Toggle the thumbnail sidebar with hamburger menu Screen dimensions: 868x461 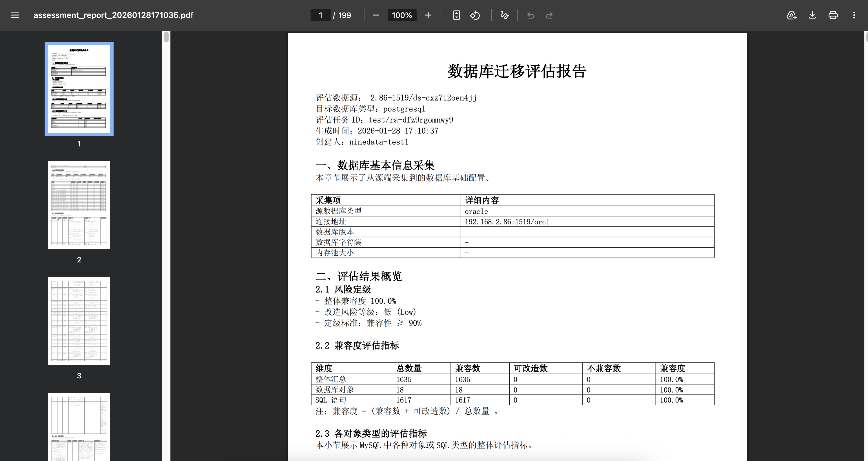(x=15, y=15)
